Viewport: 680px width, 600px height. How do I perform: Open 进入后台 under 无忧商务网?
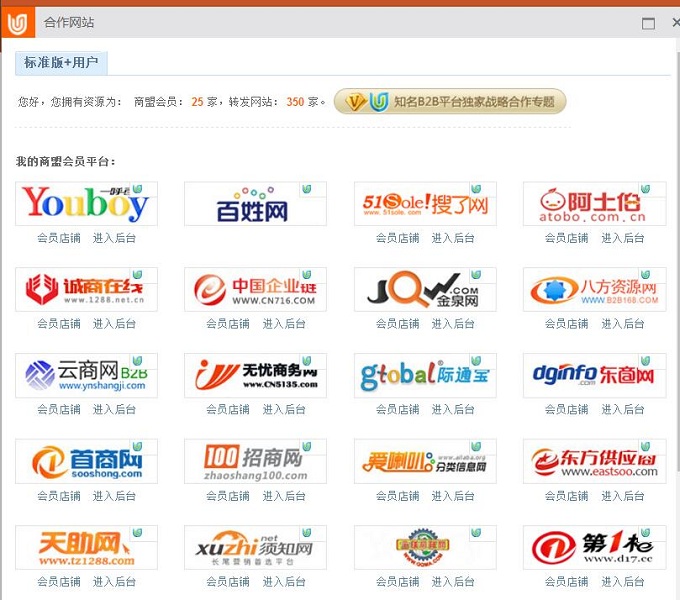coord(284,410)
